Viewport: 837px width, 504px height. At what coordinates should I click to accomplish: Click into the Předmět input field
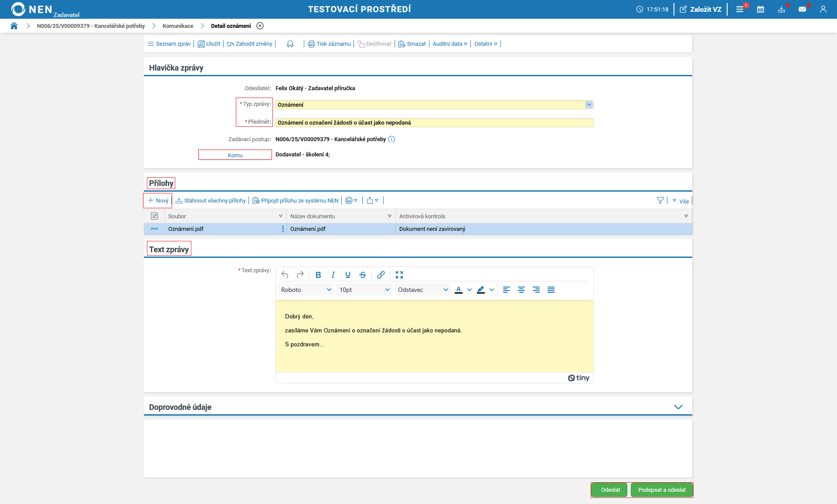(x=434, y=122)
